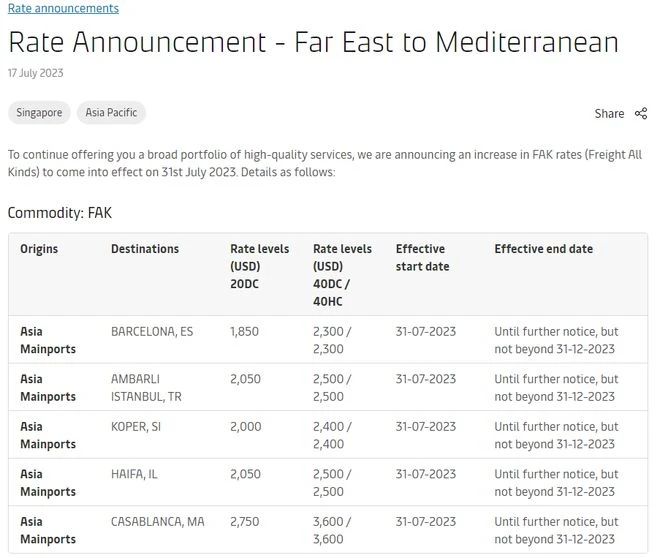
Task: Click the Destinations column header
Action: 145,249
